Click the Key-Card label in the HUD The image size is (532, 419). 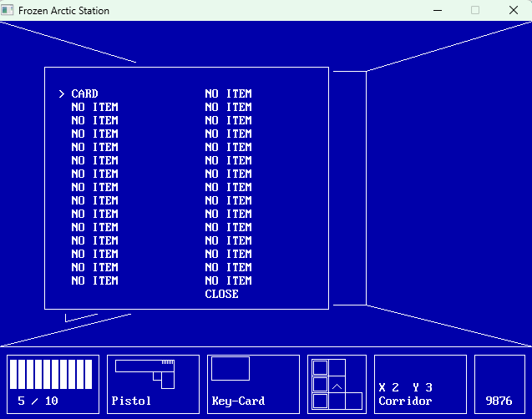click(238, 401)
